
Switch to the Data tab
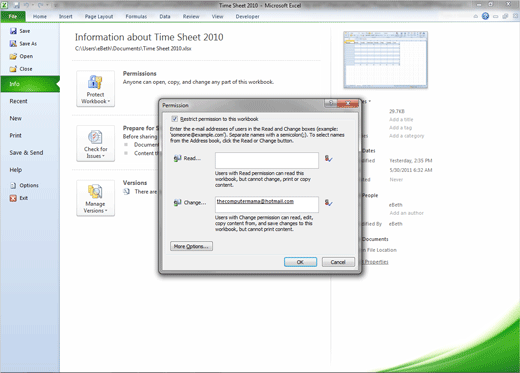click(x=165, y=16)
